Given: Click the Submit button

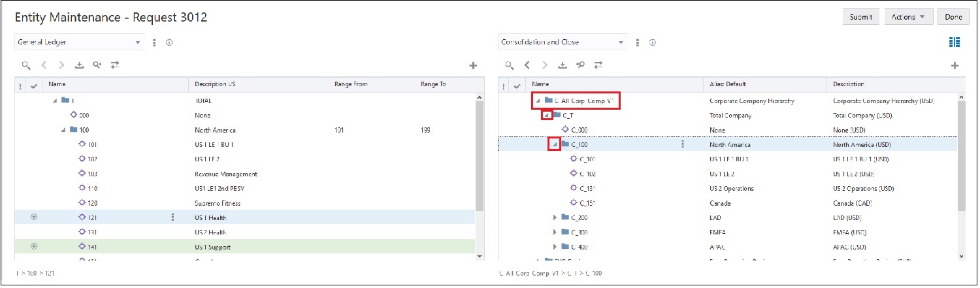Looking at the screenshot, I should pos(860,18).
